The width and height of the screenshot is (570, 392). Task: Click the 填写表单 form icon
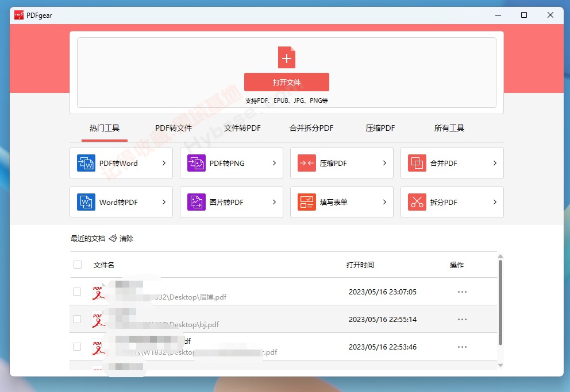click(306, 202)
